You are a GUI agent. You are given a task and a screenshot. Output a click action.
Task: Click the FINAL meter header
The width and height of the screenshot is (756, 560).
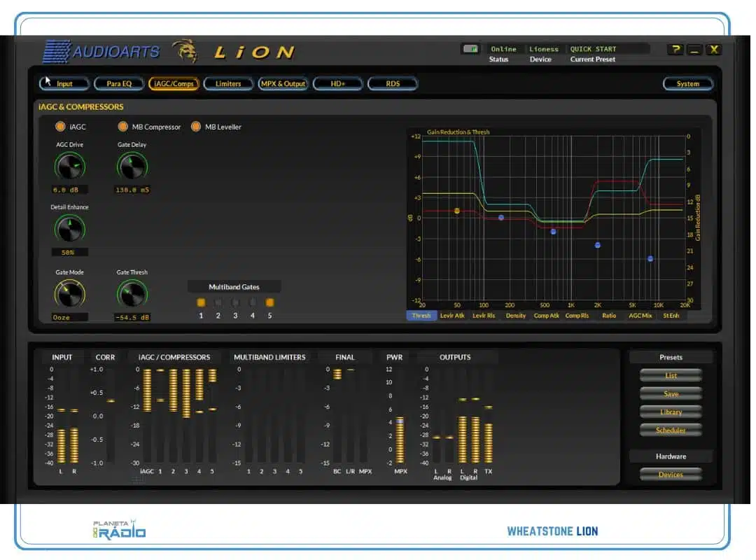tap(344, 358)
